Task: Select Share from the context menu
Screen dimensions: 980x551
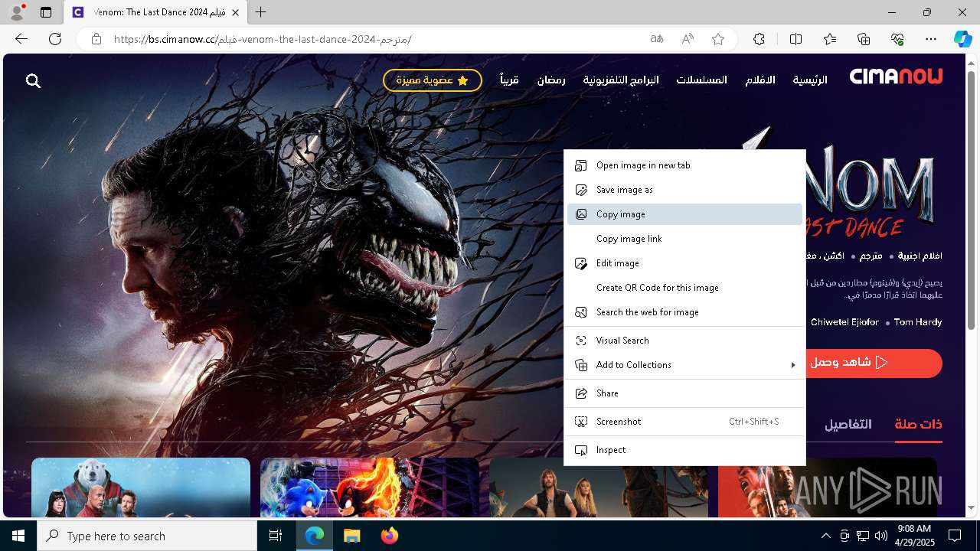Action: click(x=684, y=393)
